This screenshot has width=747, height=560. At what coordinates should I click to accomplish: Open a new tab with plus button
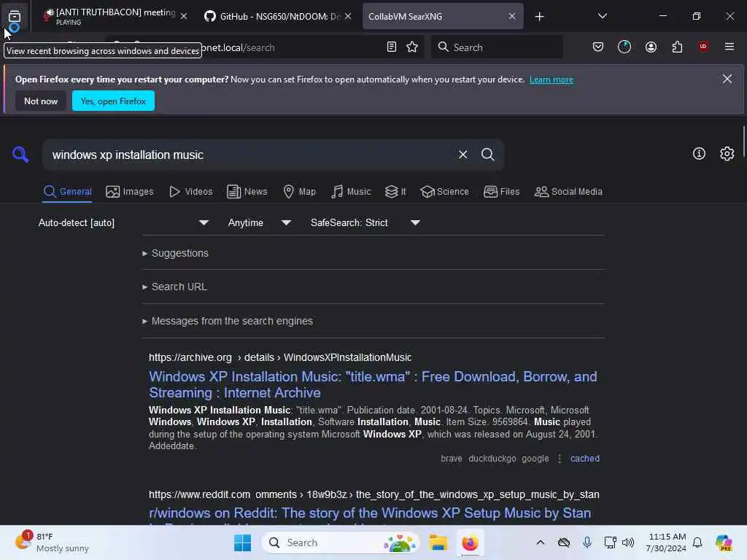[539, 17]
